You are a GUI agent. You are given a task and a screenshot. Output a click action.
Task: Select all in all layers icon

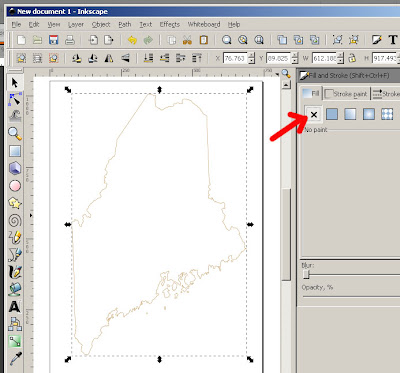[37, 58]
